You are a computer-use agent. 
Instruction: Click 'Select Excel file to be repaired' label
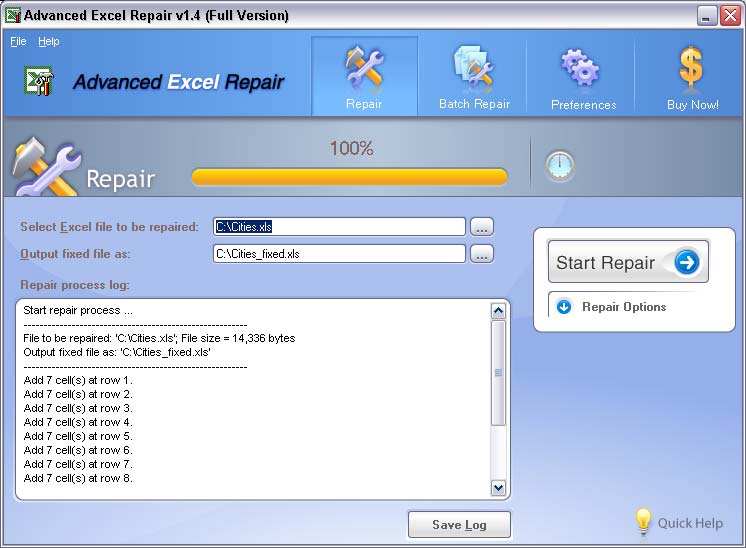(109, 227)
